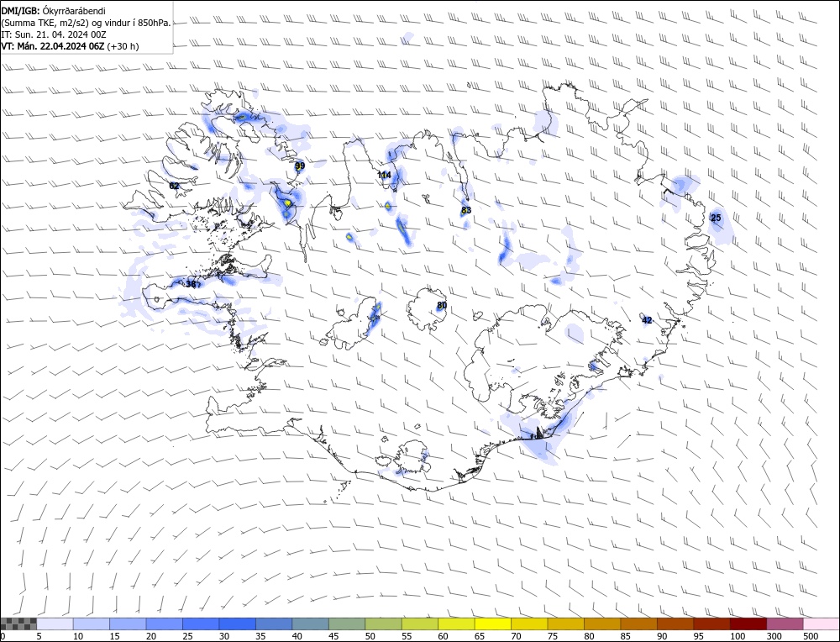Screen dimensions: 840x642
Task: Click the map value 25 off the east coast
Action: coord(716,218)
